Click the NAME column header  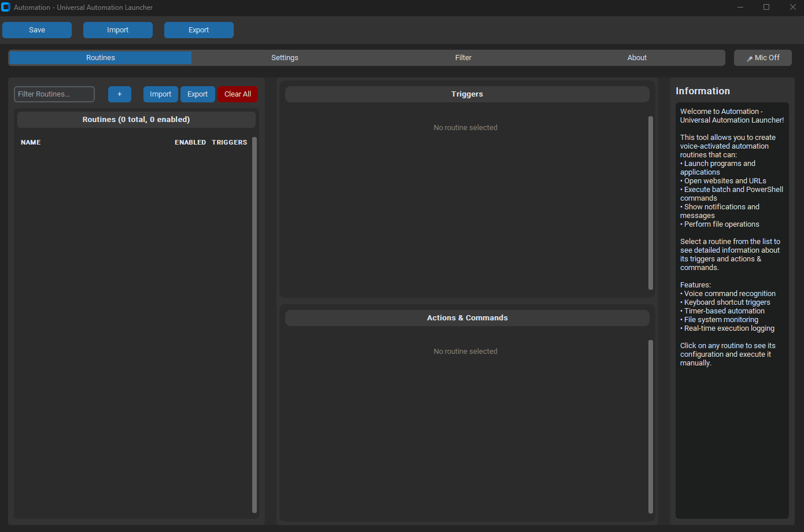click(x=31, y=142)
